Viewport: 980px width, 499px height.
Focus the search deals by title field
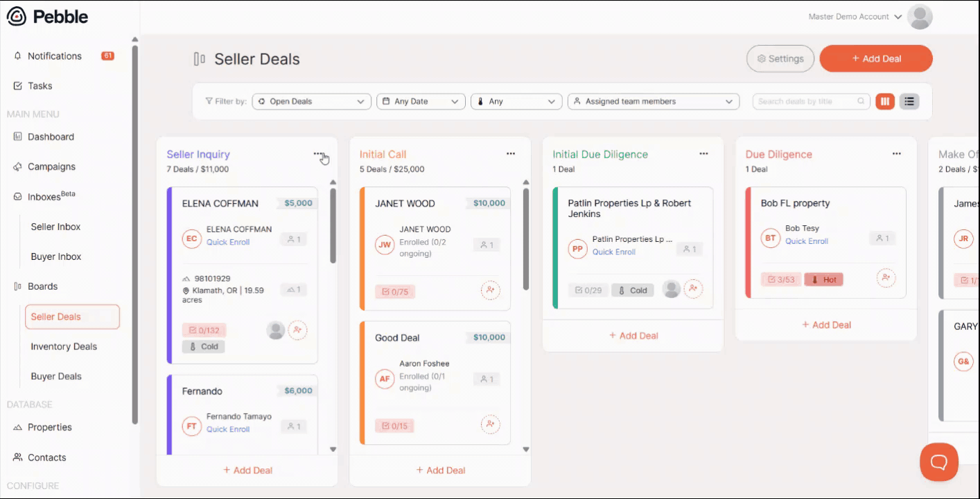click(x=811, y=101)
